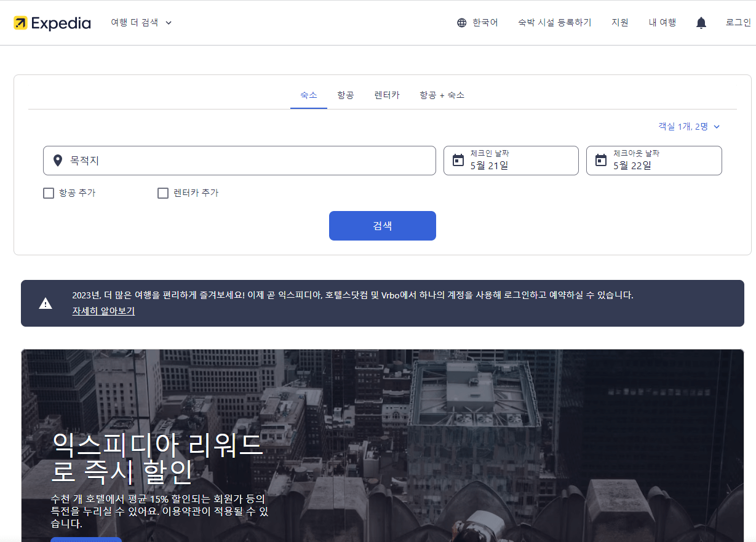This screenshot has width=756, height=542.
Task: Open the 한국어 language selector
Action: point(477,23)
